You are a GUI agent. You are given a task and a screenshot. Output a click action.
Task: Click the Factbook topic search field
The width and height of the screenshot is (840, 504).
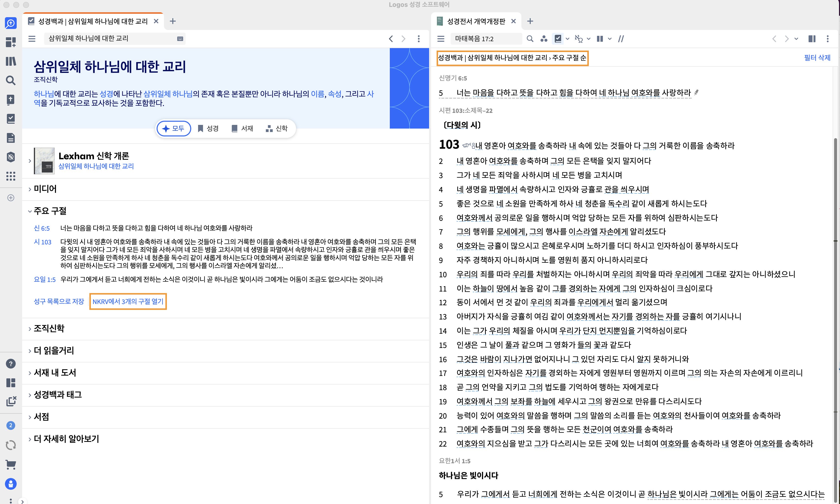point(115,39)
